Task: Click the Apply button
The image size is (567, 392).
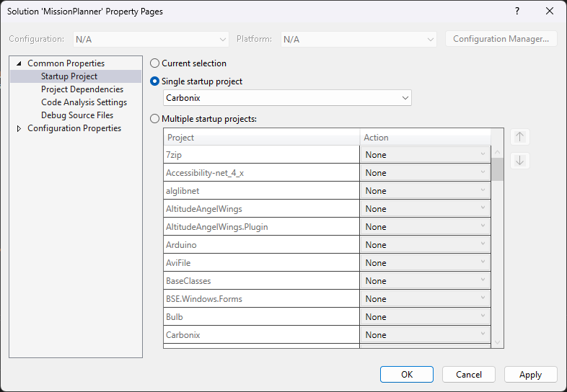Action: click(531, 374)
